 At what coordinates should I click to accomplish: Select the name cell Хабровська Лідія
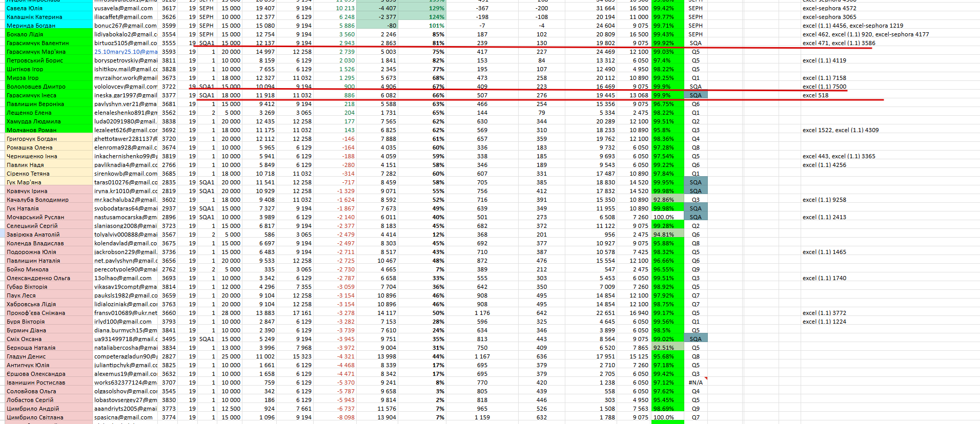(x=49, y=304)
